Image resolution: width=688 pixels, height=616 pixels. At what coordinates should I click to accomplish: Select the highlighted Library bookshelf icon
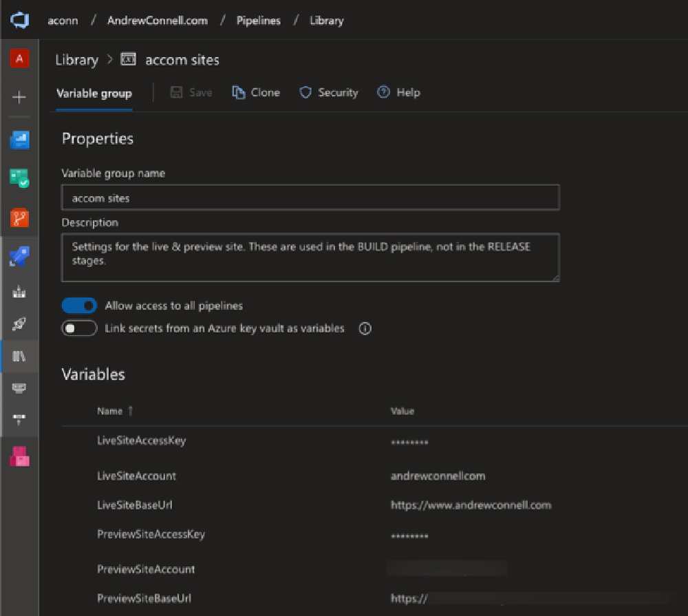point(19,357)
